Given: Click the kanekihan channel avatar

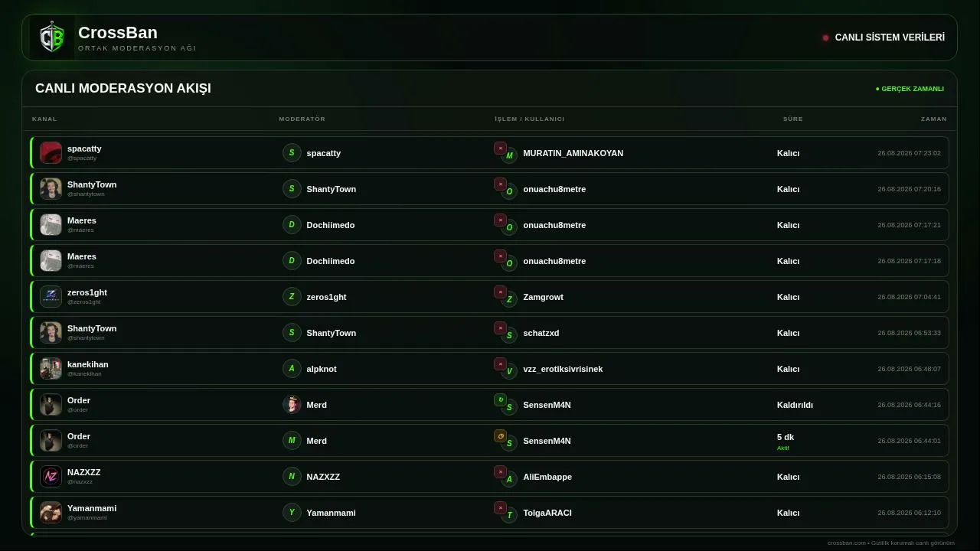Looking at the screenshot, I should [51, 368].
